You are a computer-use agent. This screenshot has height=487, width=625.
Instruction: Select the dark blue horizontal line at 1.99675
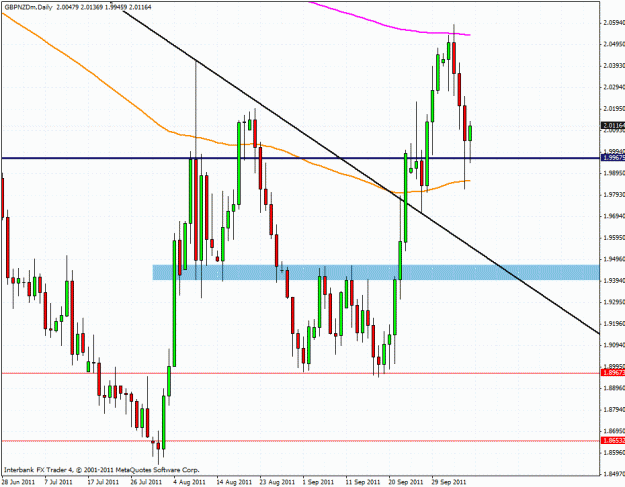[300, 158]
